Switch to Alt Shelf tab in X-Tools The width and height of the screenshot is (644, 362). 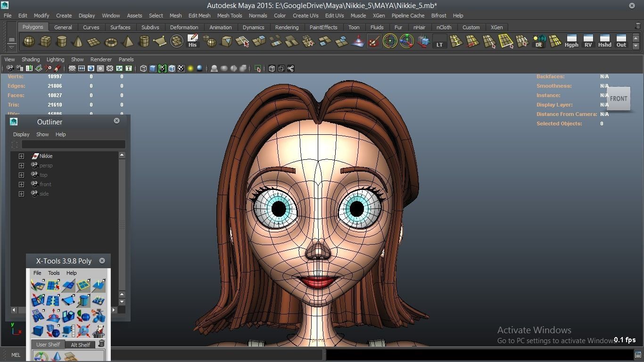(x=80, y=345)
